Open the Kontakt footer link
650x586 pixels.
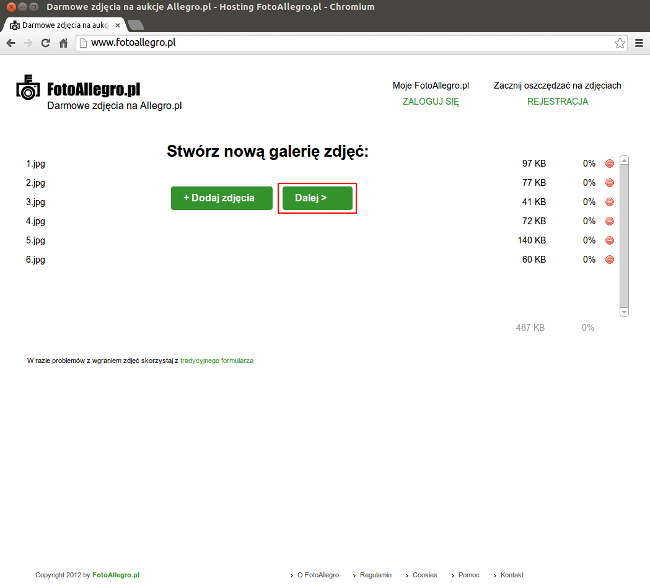(512, 575)
